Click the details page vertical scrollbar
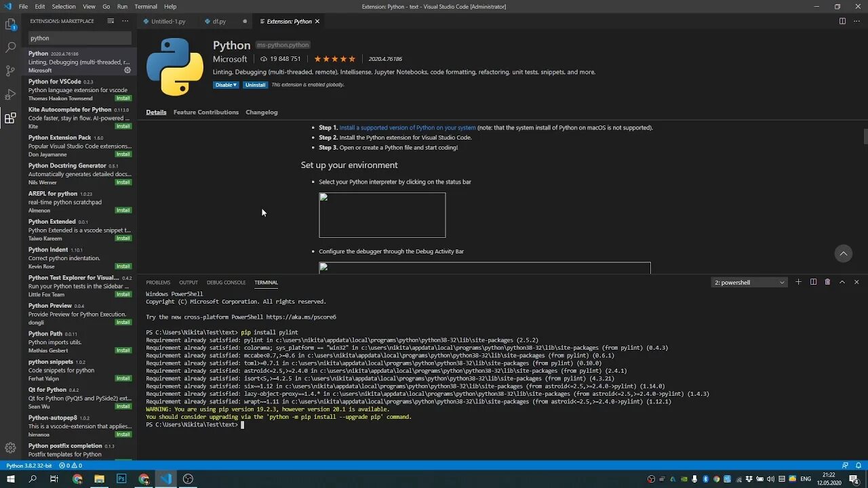Screen dimensions: 868x488 click(x=865, y=136)
